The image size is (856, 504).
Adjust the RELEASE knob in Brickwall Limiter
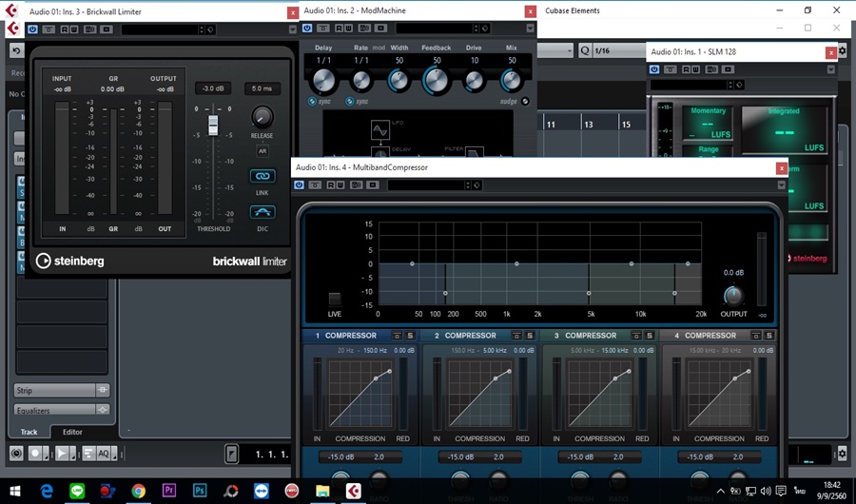point(263,117)
